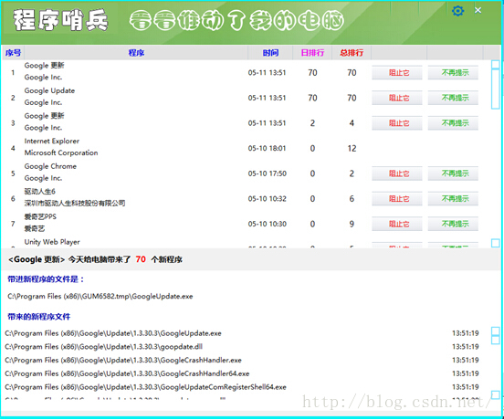This screenshot has width=504, height=420.
Task: Click 不再提示 for 驱动人生6
Action: point(453,199)
